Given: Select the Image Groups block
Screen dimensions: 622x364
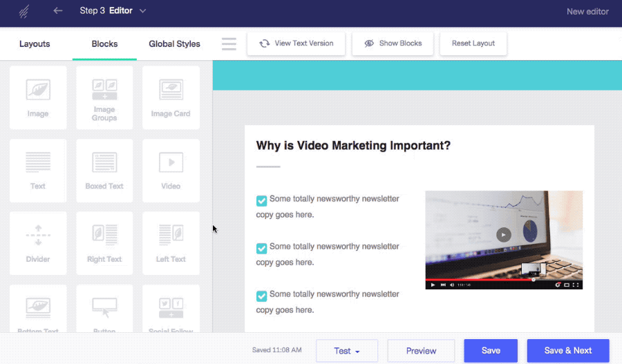Looking at the screenshot, I should pos(104,97).
